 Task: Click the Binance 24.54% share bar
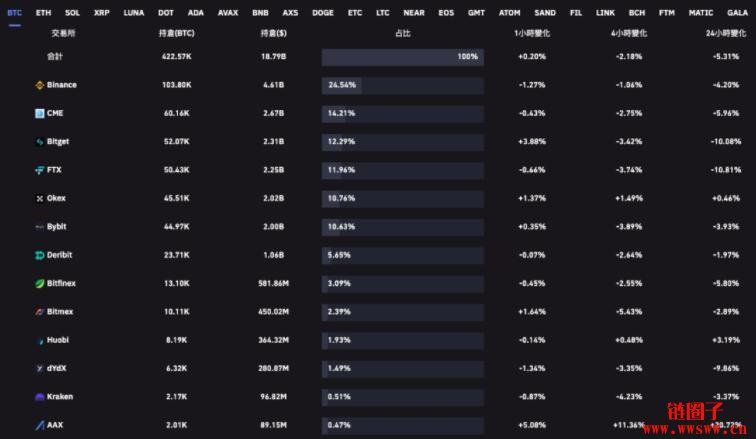(x=403, y=85)
